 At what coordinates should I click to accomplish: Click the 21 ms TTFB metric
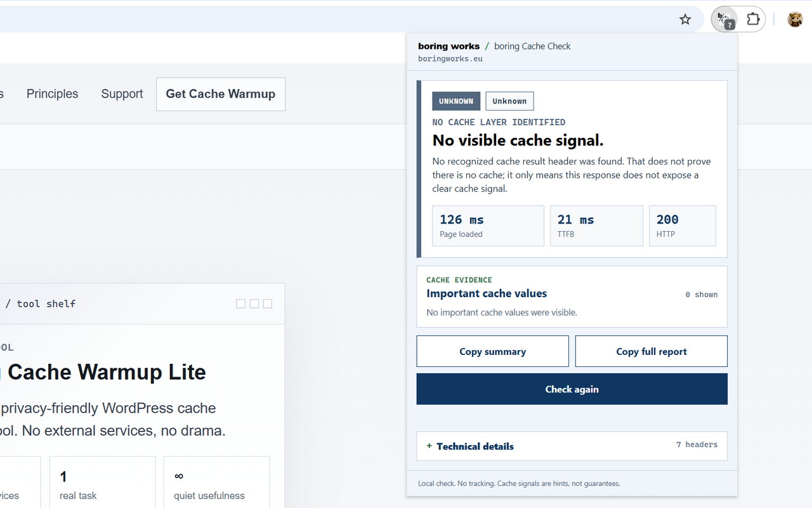596,225
